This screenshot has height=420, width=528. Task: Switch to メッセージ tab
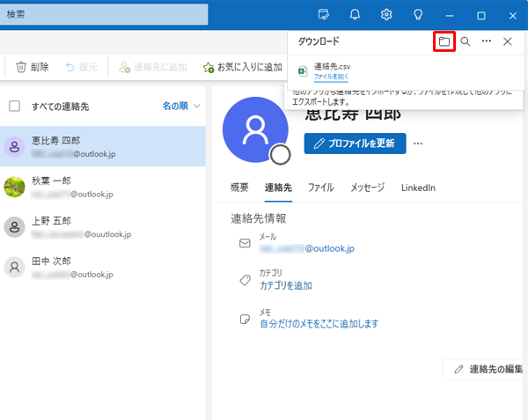(x=367, y=188)
